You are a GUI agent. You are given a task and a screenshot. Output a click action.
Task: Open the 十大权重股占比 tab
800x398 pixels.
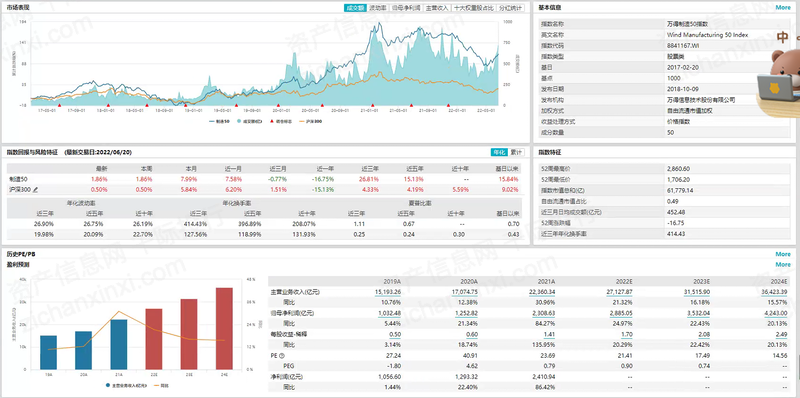click(474, 8)
